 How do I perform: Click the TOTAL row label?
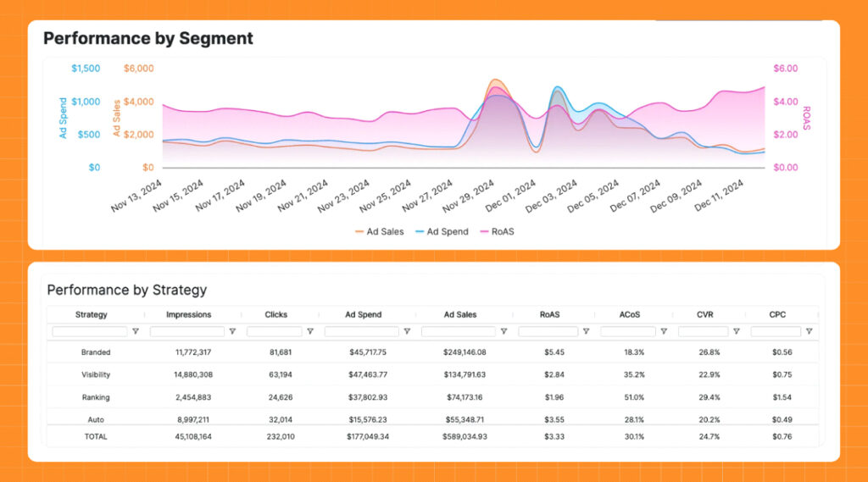[96, 436]
